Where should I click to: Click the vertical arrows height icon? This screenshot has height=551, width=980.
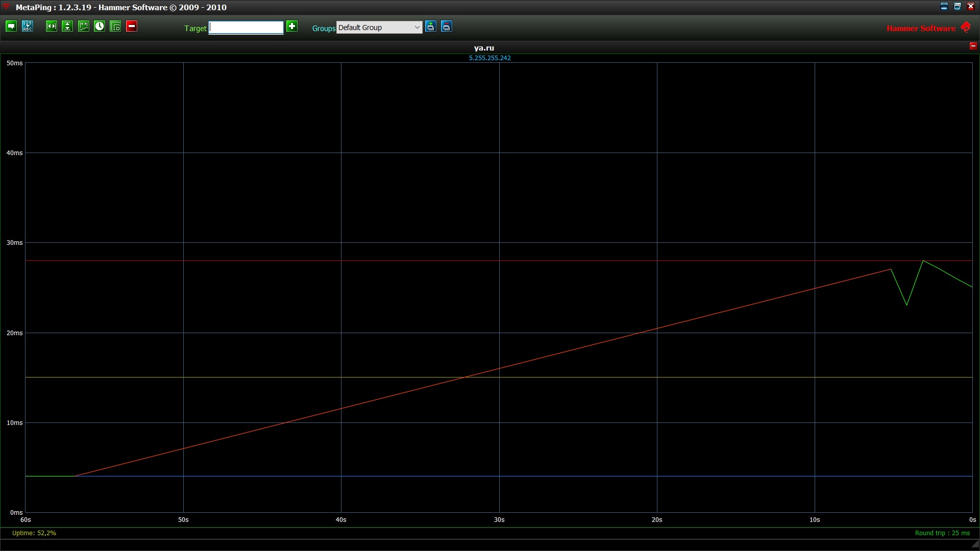(67, 27)
